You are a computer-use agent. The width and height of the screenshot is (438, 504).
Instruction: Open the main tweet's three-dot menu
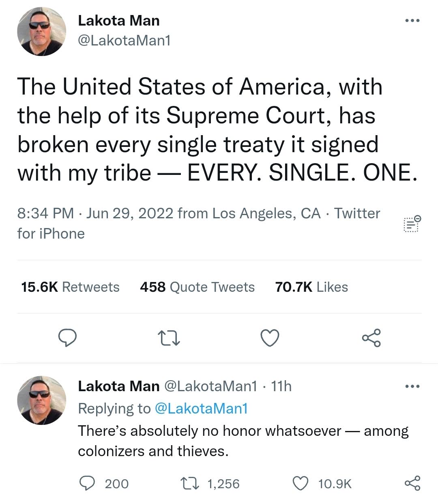[x=412, y=21]
